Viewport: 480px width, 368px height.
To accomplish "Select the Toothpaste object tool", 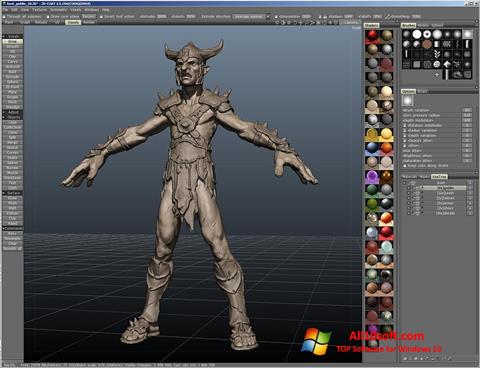I will (x=13, y=177).
